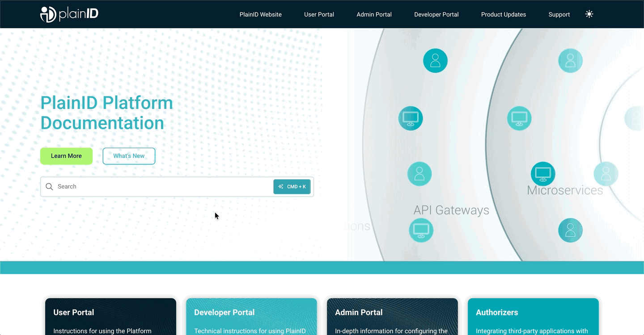Open PlainID Website from navigation bar
Image resolution: width=644 pixels, height=335 pixels.
tap(260, 14)
